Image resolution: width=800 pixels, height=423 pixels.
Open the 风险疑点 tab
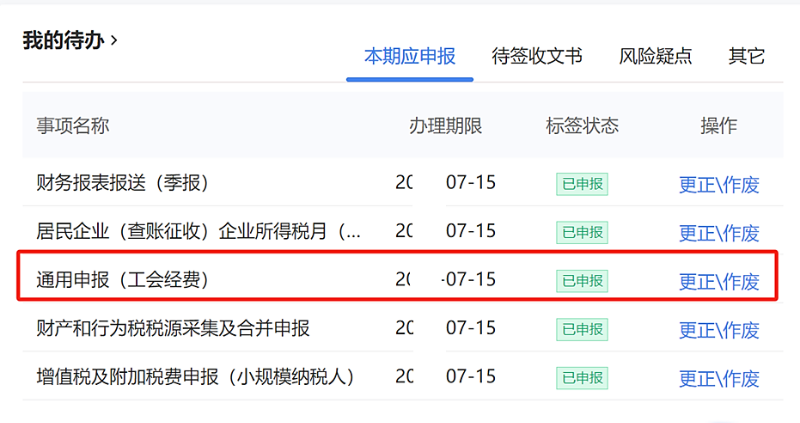(655, 56)
